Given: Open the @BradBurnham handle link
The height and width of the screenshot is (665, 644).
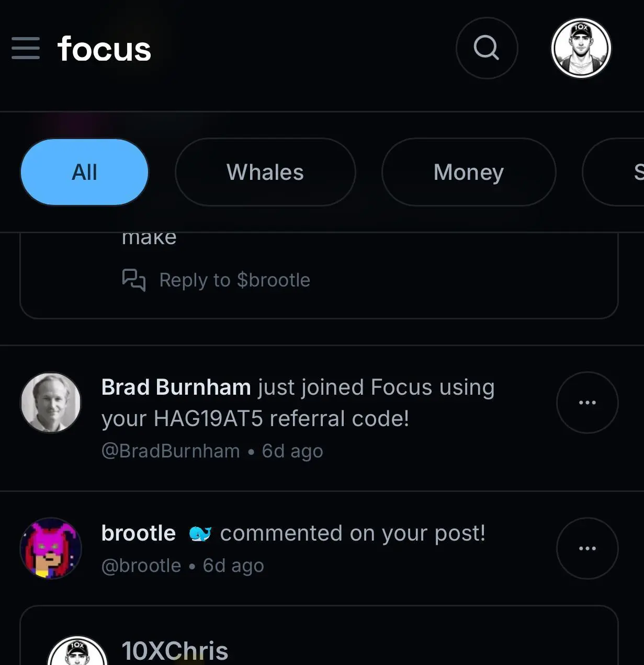Looking at the screenshot, I should [x=171, y=451].
